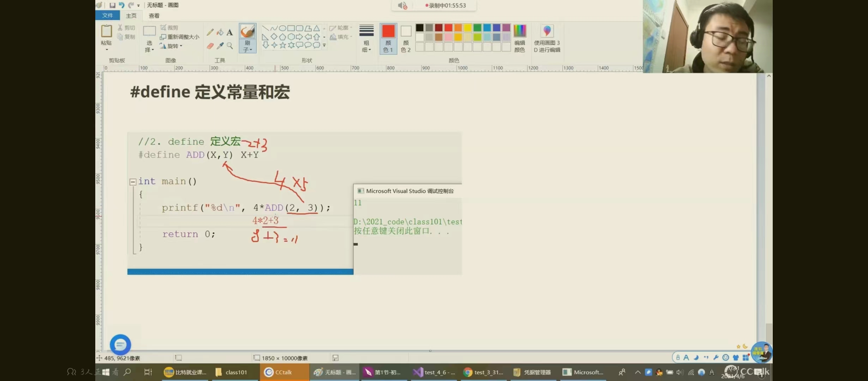Collapse the main() function code block

[x=133, y=182]
